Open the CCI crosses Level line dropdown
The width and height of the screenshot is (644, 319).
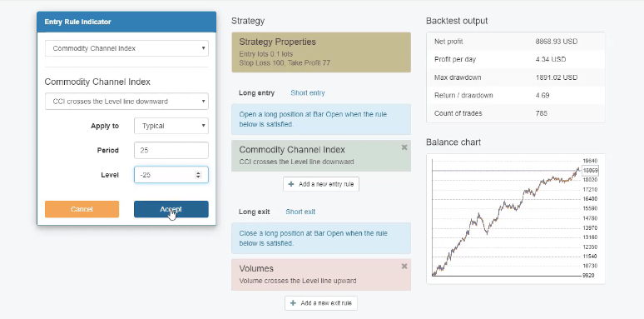pyautogui.click(x=126, y=101)
